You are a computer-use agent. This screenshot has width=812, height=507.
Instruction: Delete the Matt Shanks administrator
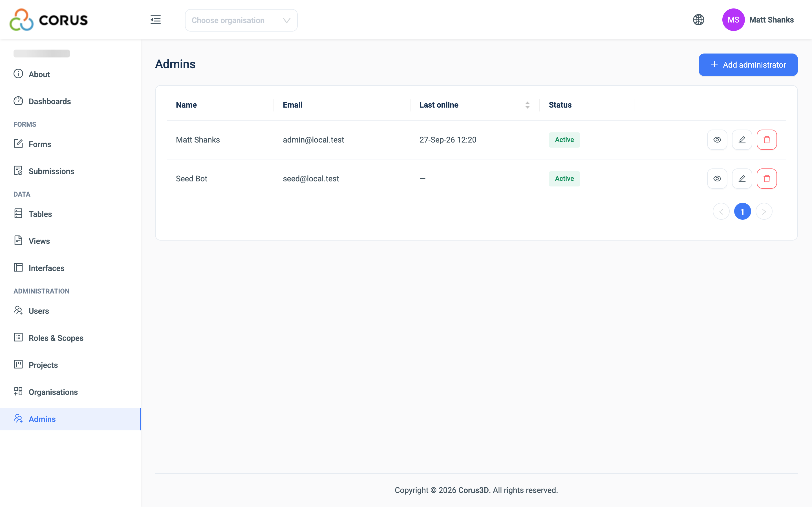tap(767, 140)
